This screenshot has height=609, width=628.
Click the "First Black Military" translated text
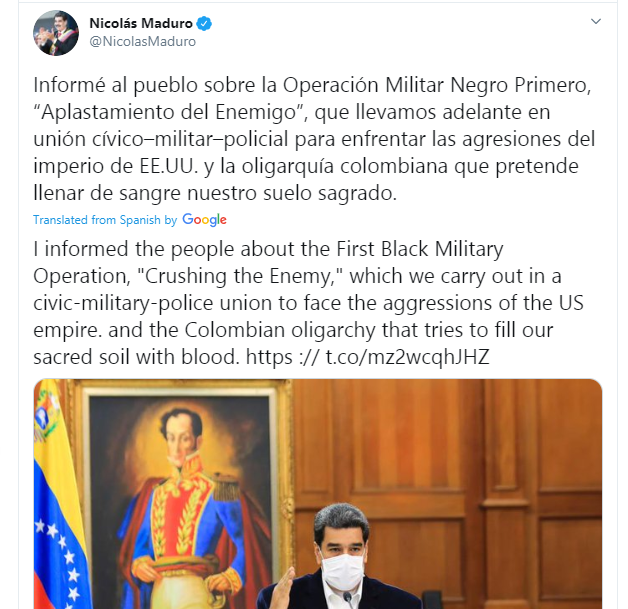pyautogui.click(x=419, y=249)
